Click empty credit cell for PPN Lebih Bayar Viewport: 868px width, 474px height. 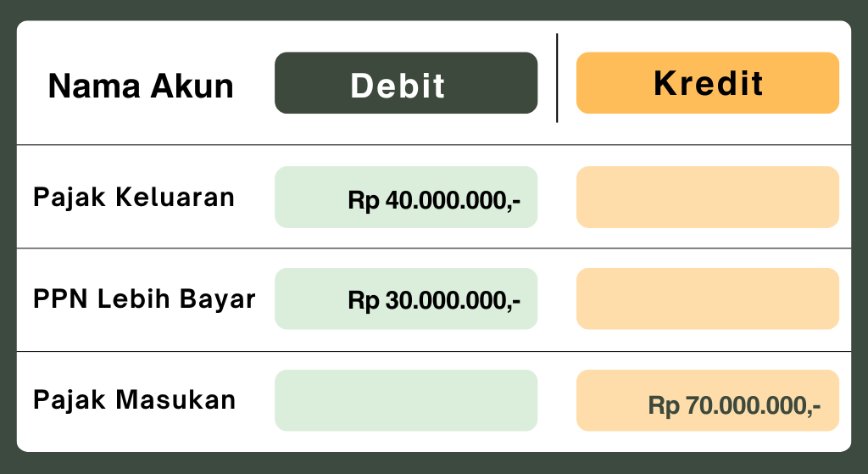point(708,299)
